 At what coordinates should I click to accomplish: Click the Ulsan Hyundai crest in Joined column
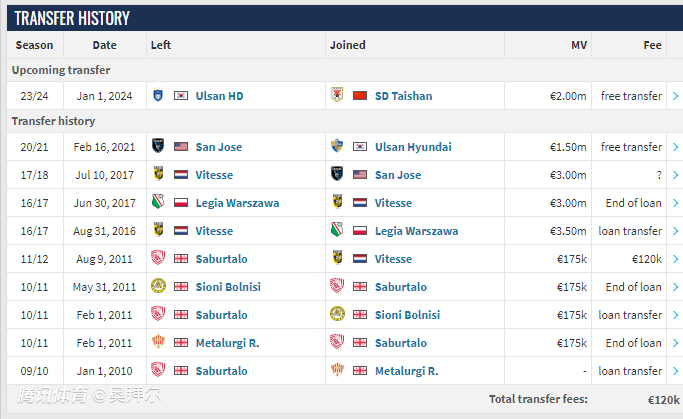click(x=337, y=146)
